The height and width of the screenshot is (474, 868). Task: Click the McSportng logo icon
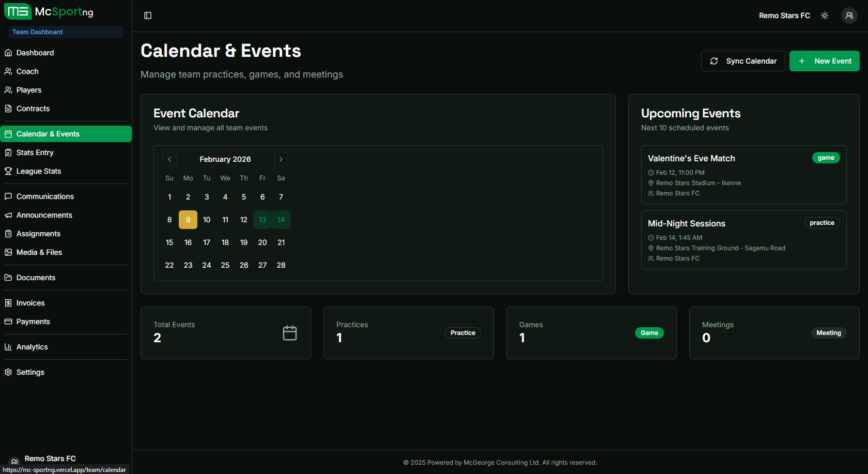click(18, 11)
